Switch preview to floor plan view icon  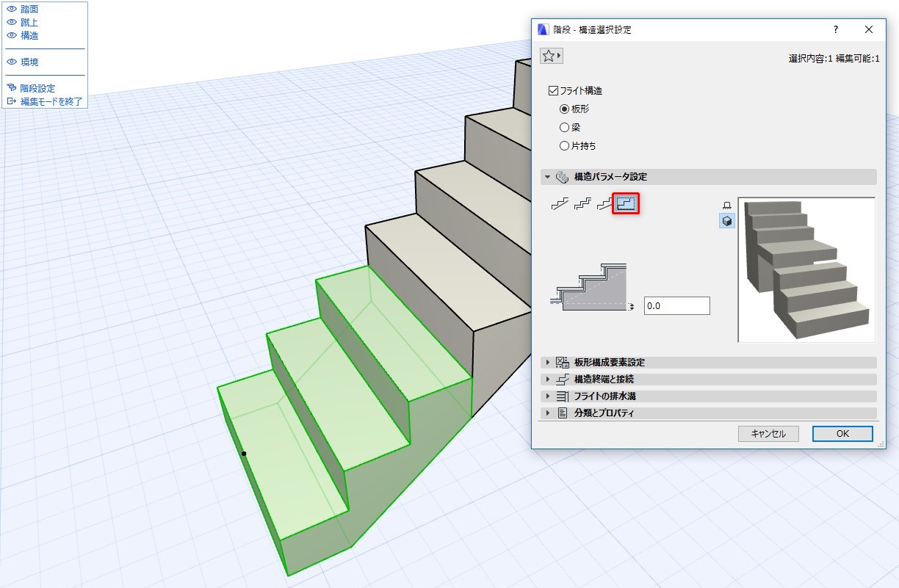click(x=727, y=205)
